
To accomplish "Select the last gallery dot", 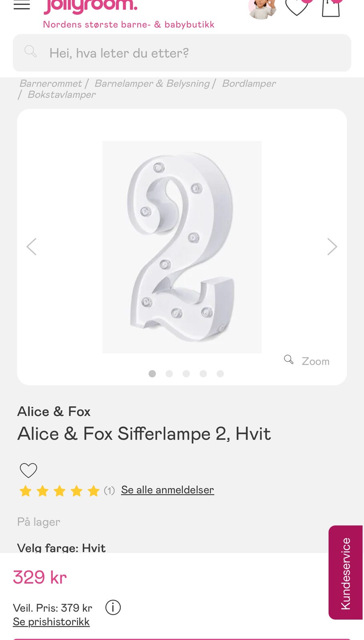I will coord(220,374).
